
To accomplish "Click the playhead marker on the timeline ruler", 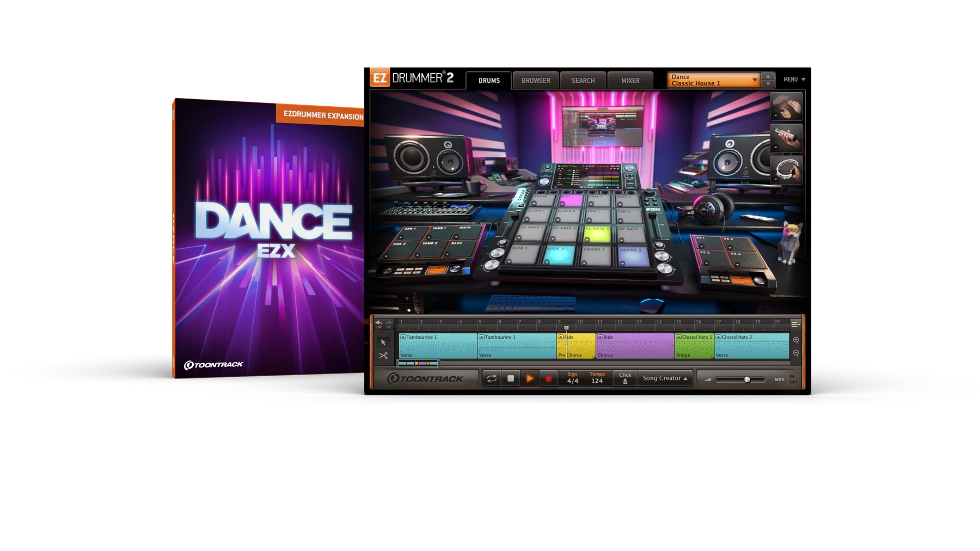I will 566,328.
